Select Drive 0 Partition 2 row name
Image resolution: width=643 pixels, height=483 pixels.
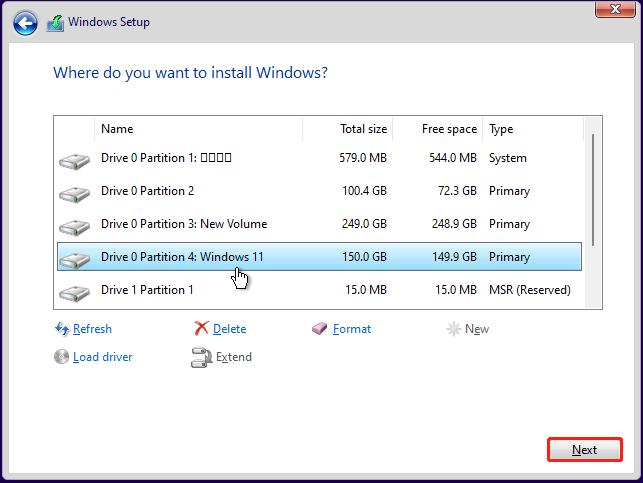147,191
